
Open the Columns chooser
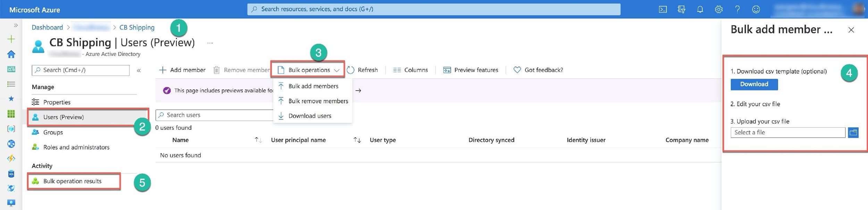pos(410,70)
